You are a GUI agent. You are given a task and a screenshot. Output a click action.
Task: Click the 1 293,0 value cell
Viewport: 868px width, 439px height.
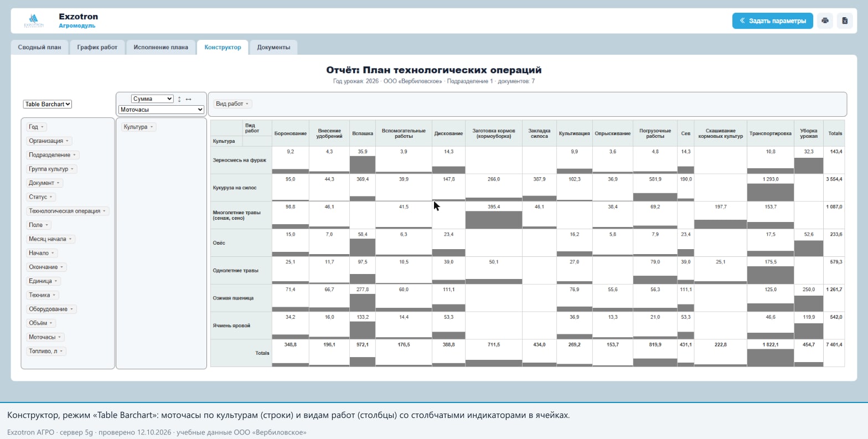tap(770, 188)
